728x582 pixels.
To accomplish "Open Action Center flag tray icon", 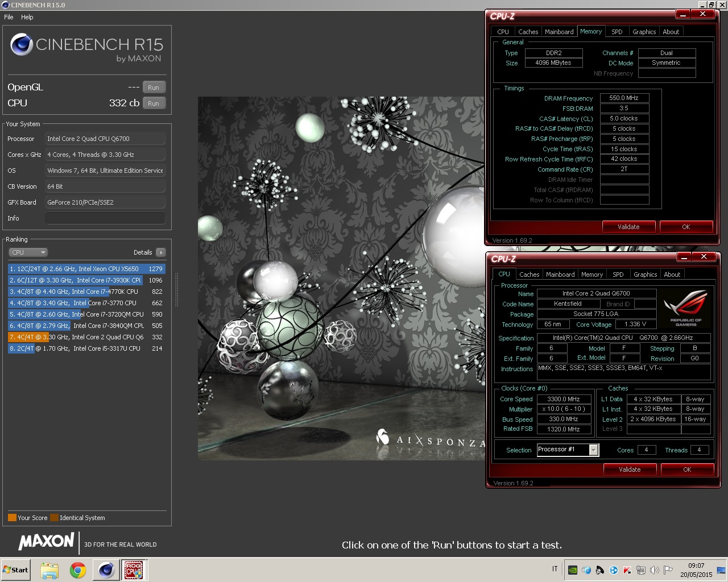I will pos(668,570).
